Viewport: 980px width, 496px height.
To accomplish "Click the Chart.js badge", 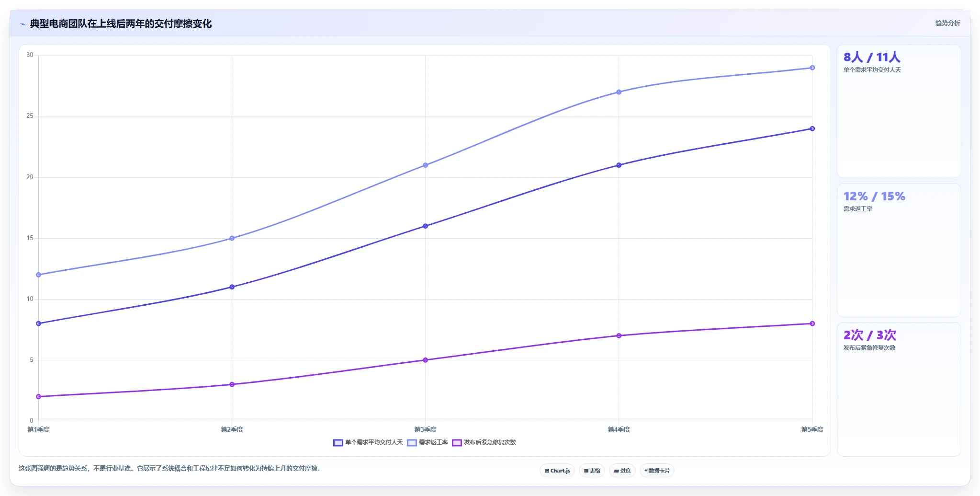I will [x=557, y=471].
